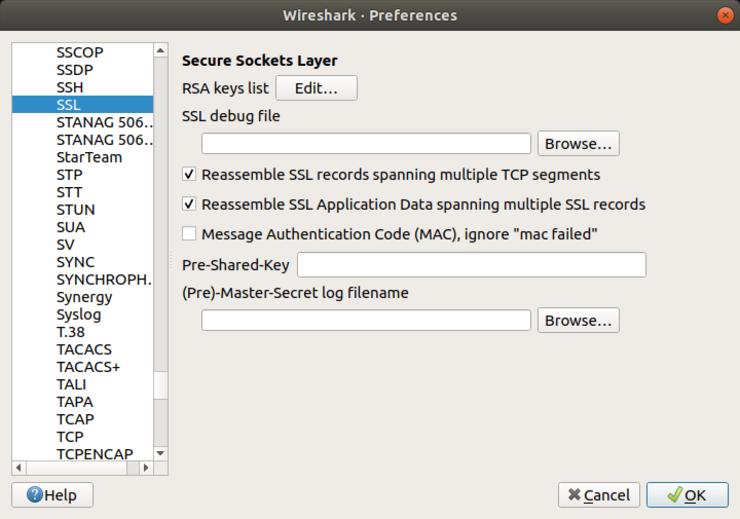
Task: Browse for Master-Secret log filename
Action: (578, 321)
